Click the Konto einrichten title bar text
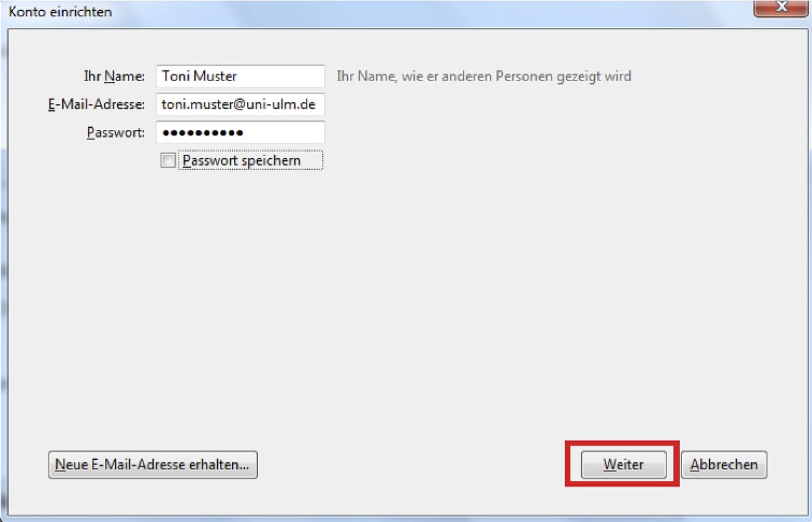 (60, 12)
